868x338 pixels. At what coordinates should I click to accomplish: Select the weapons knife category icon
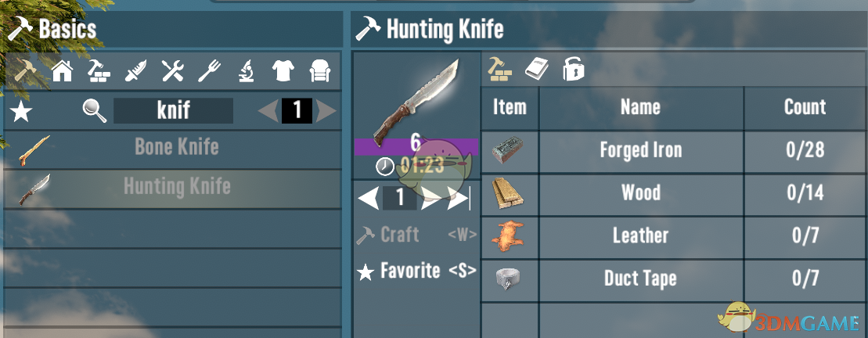[x=135, y=71]
